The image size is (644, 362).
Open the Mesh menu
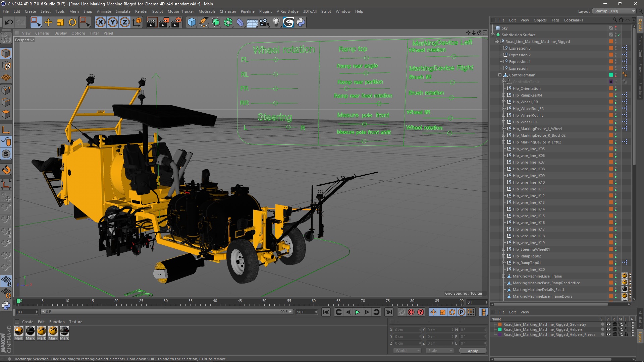(74, 11)
